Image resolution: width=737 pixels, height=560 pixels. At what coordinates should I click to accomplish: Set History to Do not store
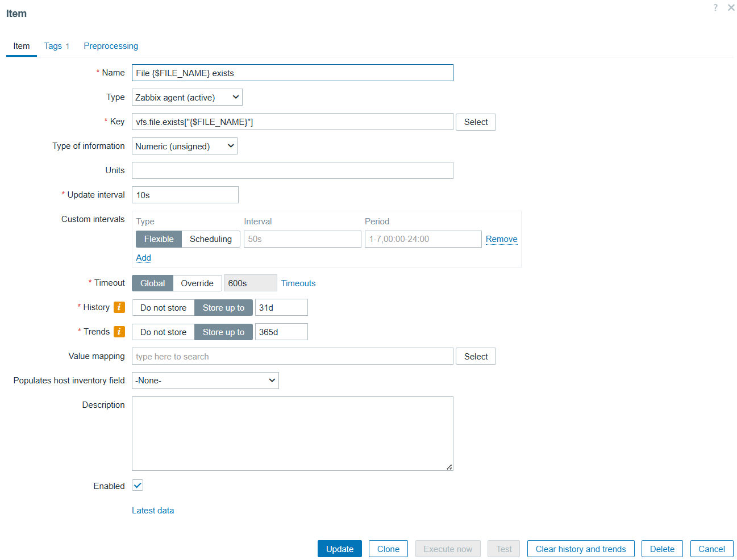[x=163, y=308]
